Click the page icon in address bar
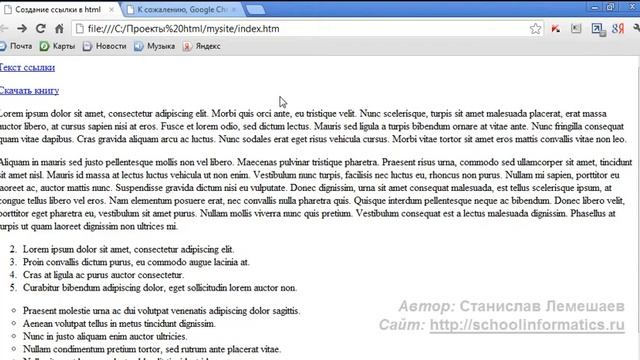Image resolution: width=640 pixels, height=360 pixels. [80, 29]
